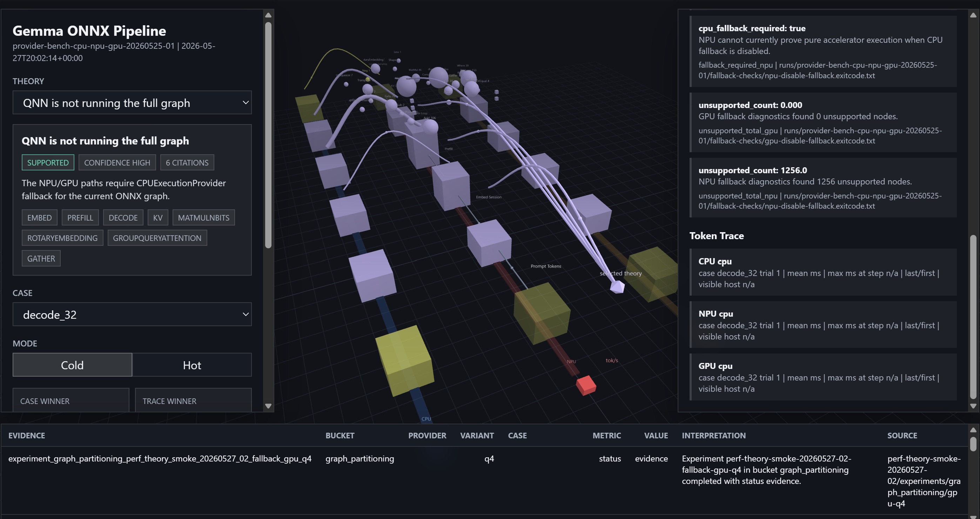Click the yellow cube on CPU lane
The width and height of the screenshot is (980, 519).
coord(405,360)
